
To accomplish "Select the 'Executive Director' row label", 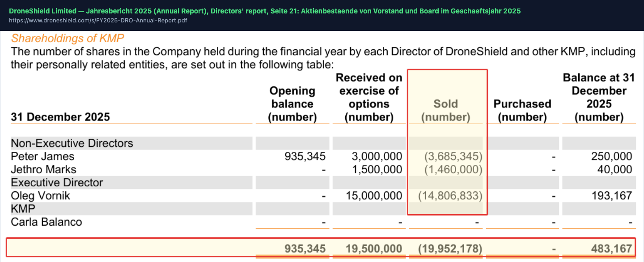I will 57,182.
